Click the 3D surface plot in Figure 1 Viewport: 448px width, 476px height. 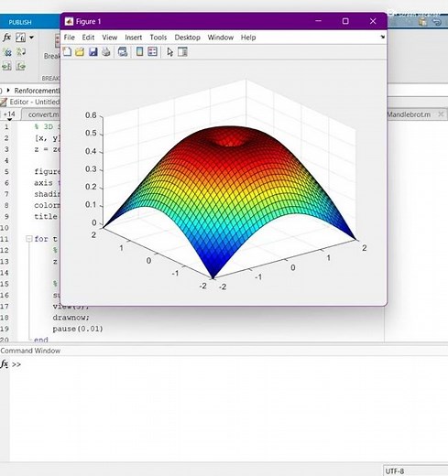pos(228,195)
